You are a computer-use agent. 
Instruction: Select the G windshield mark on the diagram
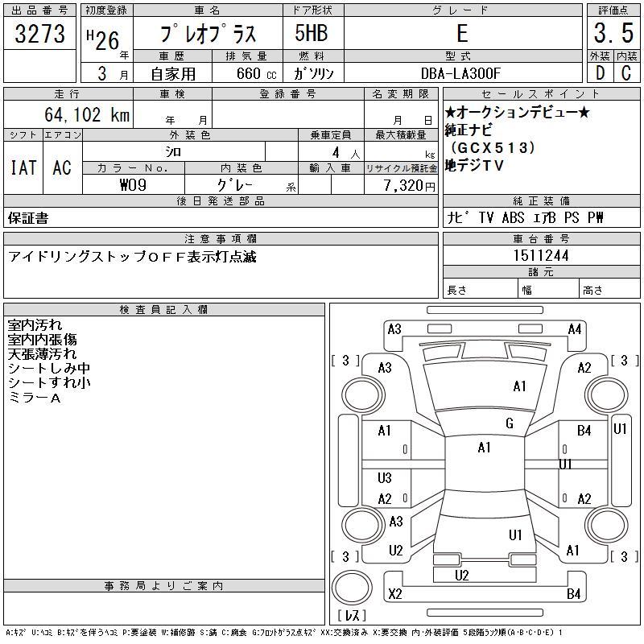(x=510, y=423)
